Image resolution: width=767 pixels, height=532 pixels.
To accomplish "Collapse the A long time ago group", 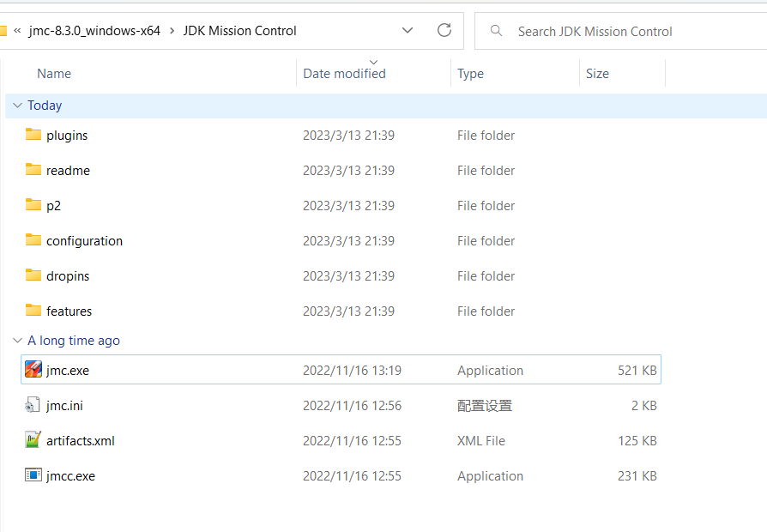I will pos(18,340).
